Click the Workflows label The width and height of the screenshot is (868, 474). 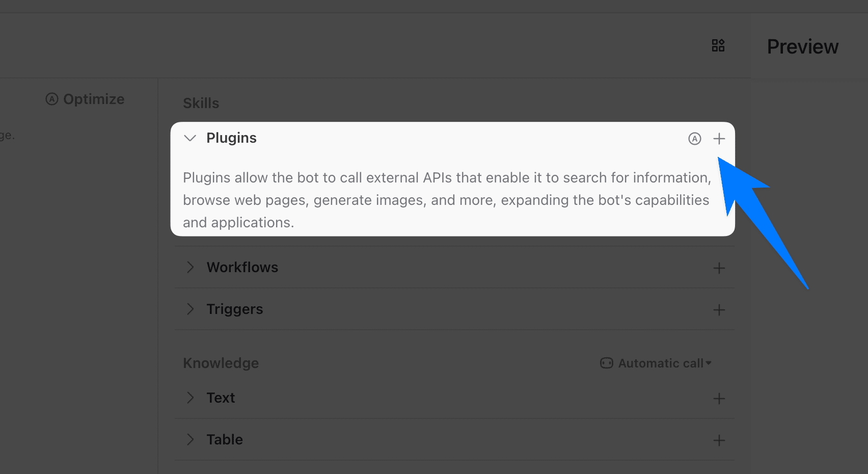[242, 268]
